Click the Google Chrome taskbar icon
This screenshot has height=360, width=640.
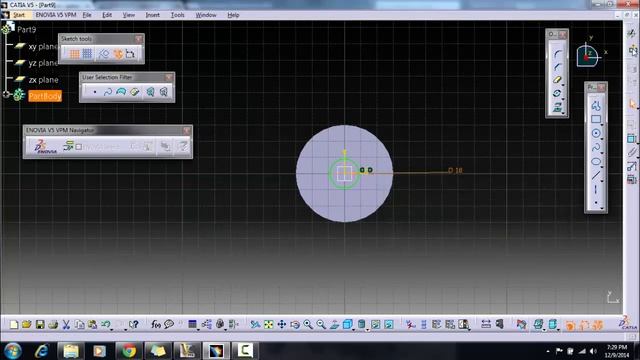point(129,351)
